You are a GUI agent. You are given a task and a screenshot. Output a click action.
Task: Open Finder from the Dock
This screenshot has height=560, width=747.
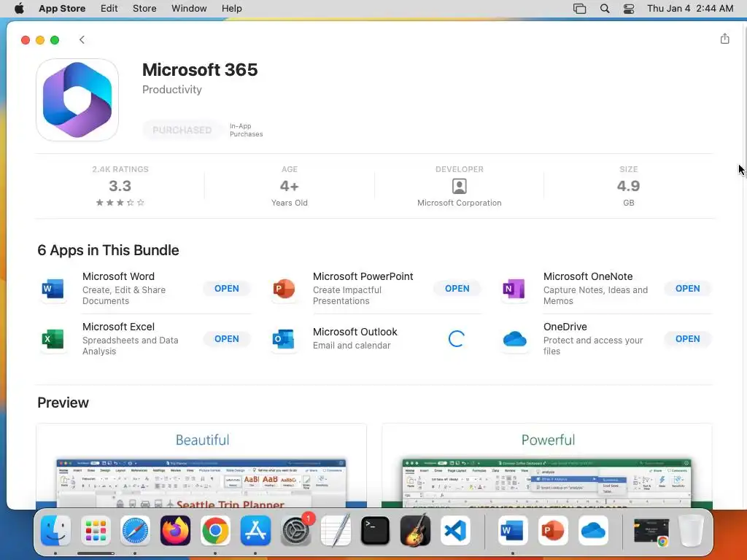point(55,531)
